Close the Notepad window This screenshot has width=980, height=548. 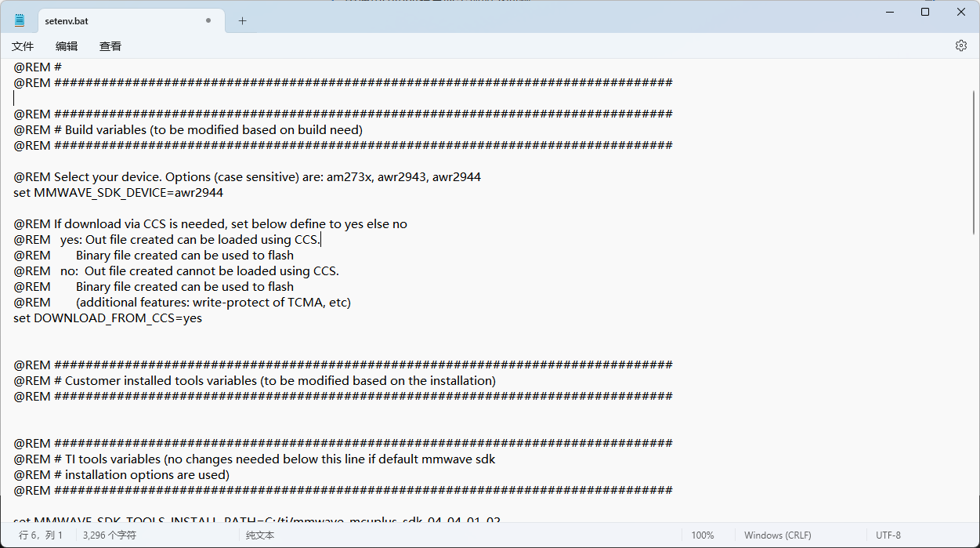point(961,12)
